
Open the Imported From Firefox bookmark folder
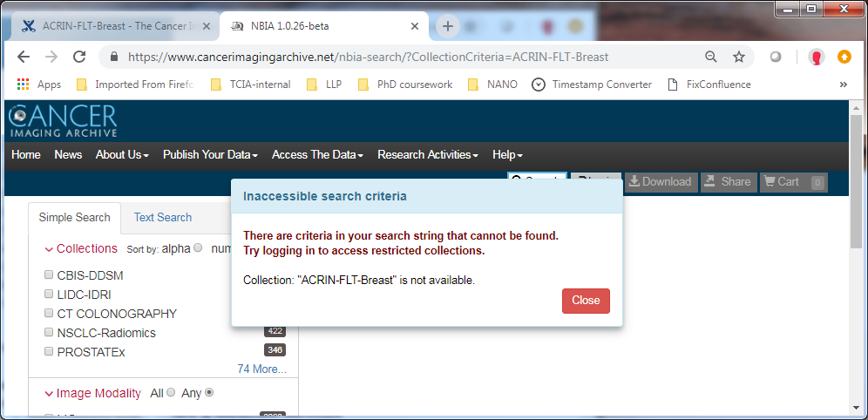[x=136, y=85]
